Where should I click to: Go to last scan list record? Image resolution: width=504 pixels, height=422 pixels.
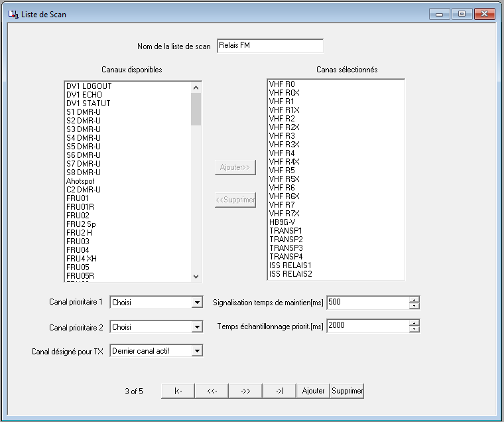[280, 391]
